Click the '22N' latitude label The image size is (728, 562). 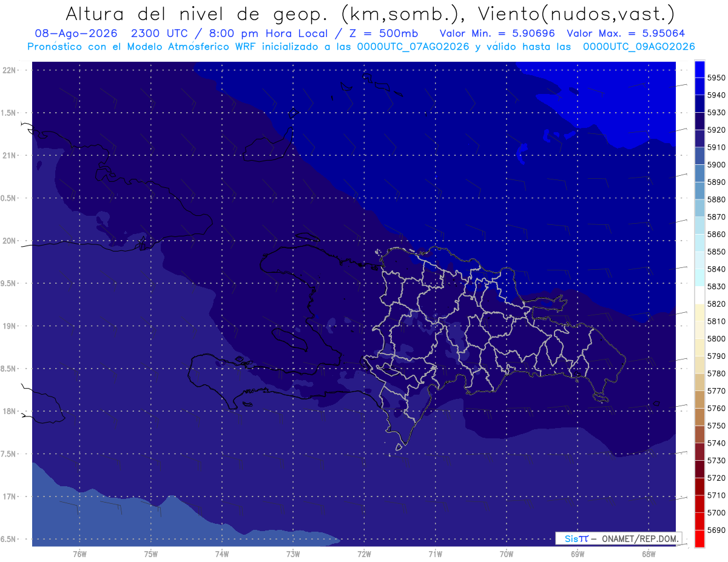point(10,70)
